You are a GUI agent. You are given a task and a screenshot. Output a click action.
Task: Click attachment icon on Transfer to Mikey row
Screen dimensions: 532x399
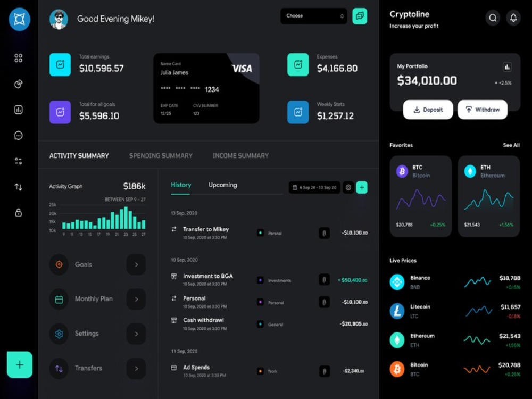click(x=324, y=232)
